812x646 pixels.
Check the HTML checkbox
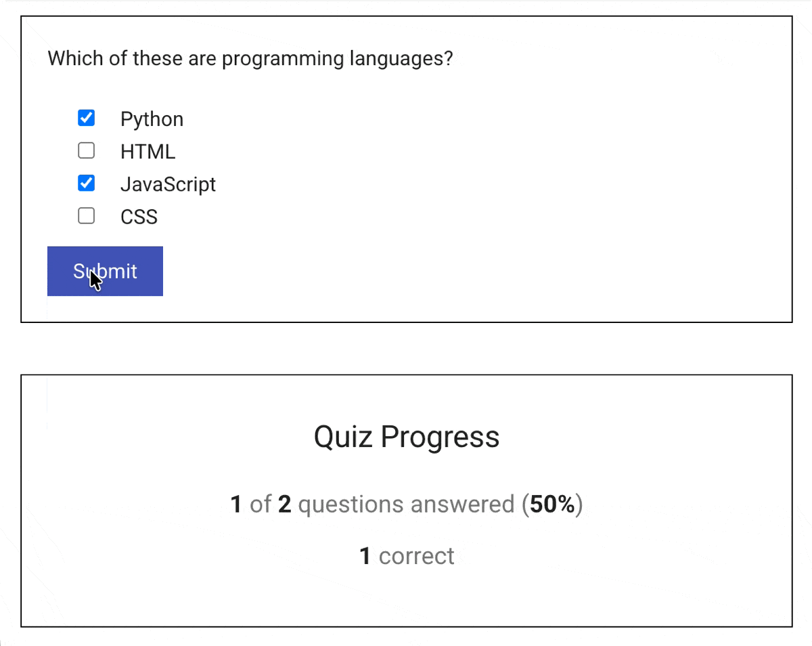click(x=86, y=150)
